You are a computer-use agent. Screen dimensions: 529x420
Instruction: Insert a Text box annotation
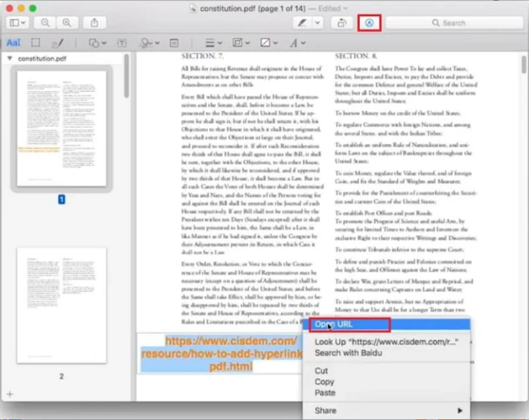122,43
